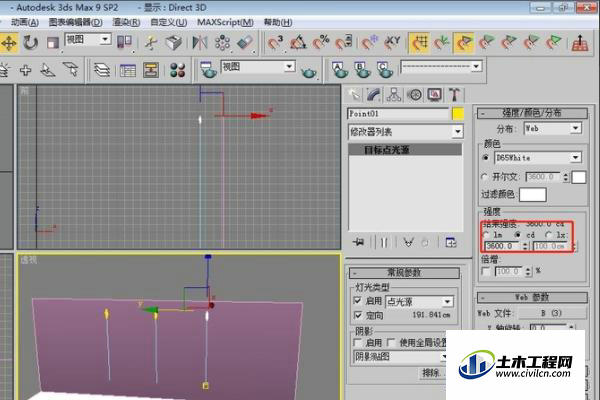The image size is (600, 400).
Task: Switch to the Display panel tab
Action: (x=435, y=94)
